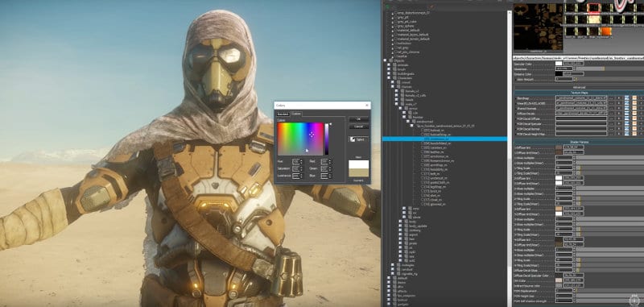Click the white Specular Color swatch
The height and width of the screenshot is (307, 644).
coord(559,64)
